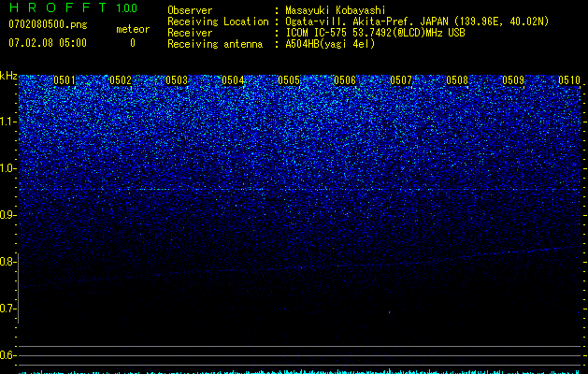Click the 0.8 frequency axis label
Image resolution: width=588 pixels, height=374 pixels.
click(7, 262)
